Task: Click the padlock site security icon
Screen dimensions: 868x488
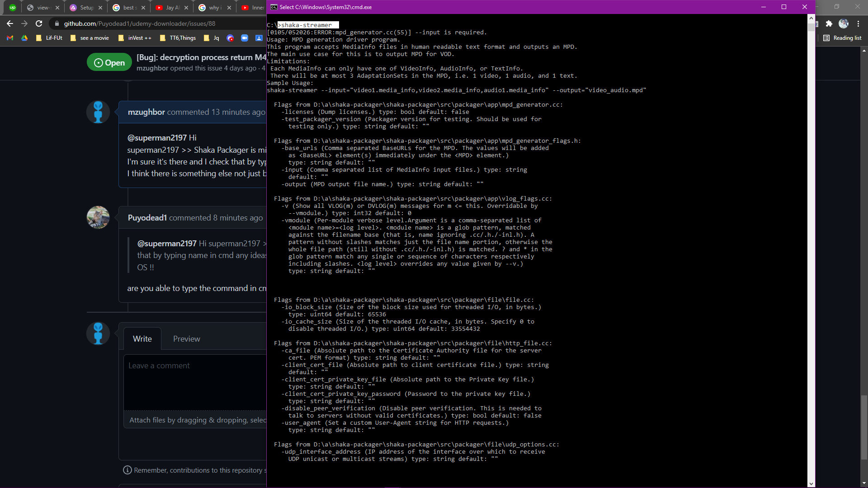Action: click(x=57, y=23)
